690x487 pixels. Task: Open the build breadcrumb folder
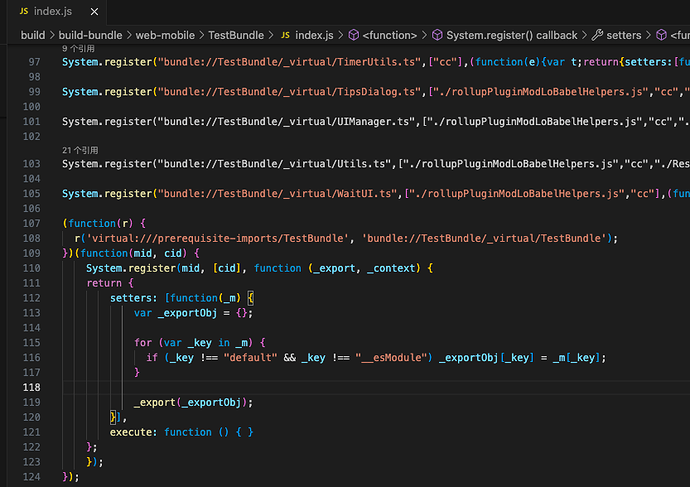34,35
